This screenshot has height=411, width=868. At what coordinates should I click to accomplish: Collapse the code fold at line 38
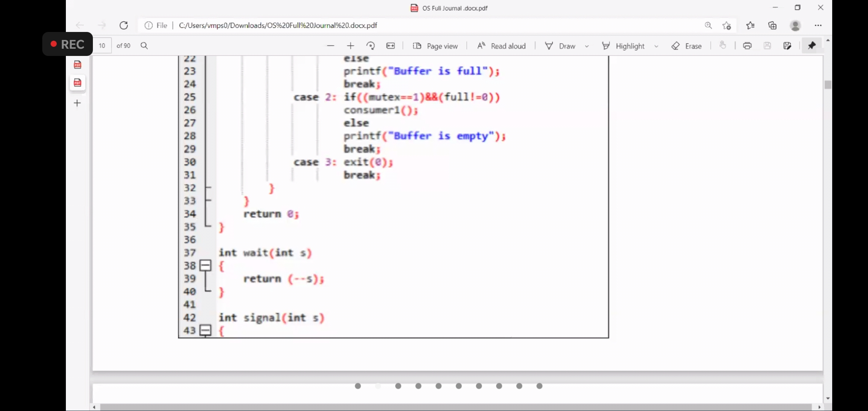(206, 265)
